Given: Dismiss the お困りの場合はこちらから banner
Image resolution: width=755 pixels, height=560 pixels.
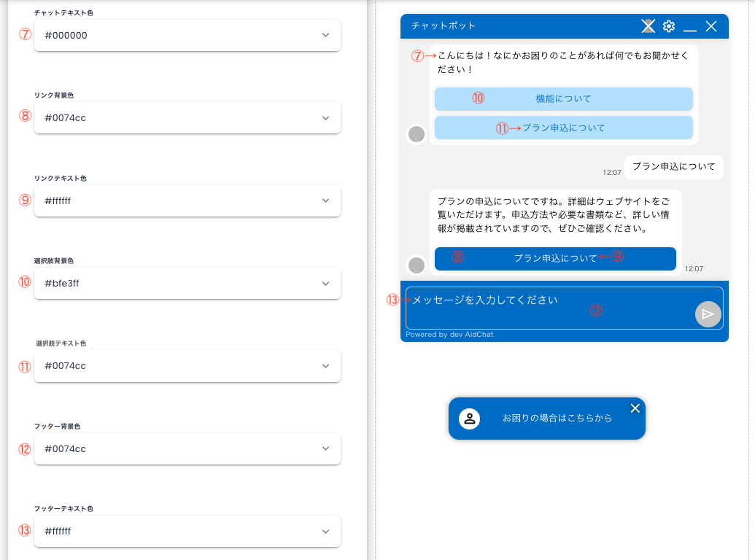Looking at the screenshot, I should pos(635,408).
